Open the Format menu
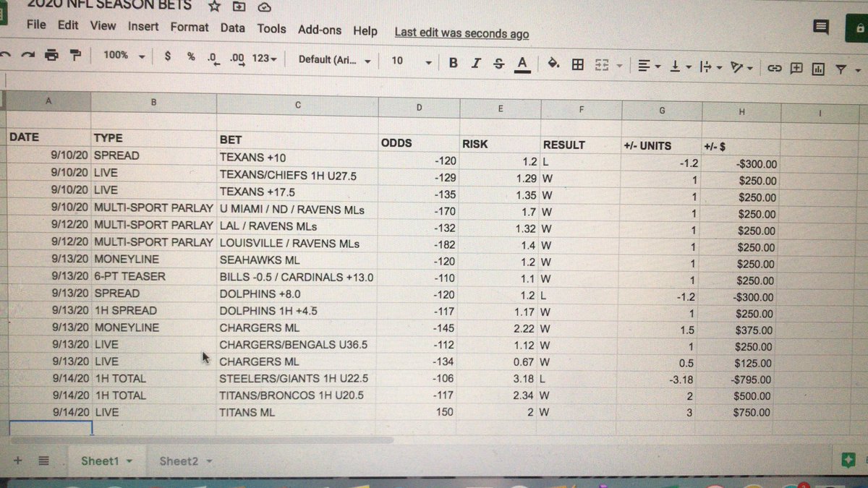868x488 pixels. pos(190,27)
